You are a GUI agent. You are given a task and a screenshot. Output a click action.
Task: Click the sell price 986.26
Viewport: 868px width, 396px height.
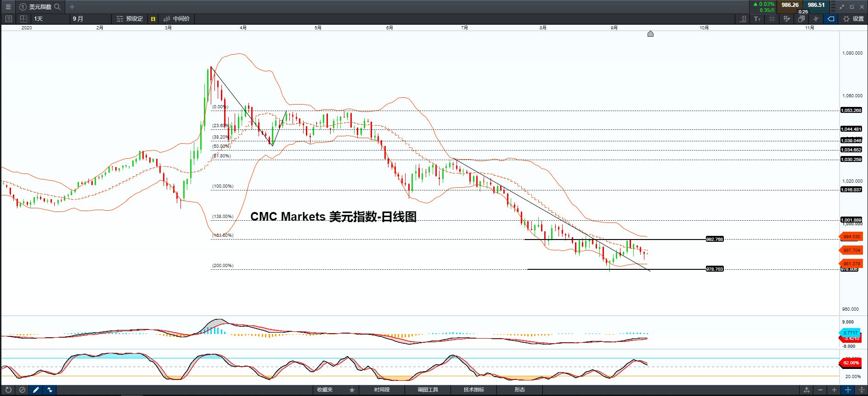pyautogui.click(x=790, y=5)
